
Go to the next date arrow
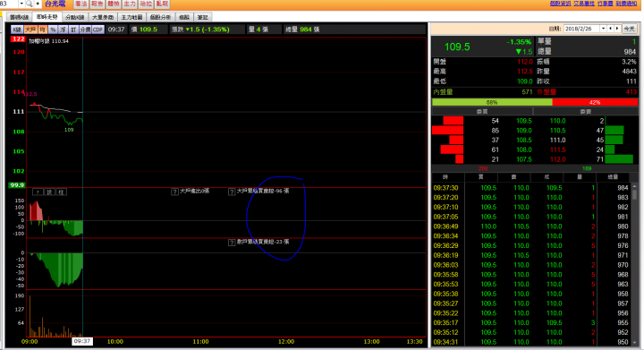tap(617, 29)
